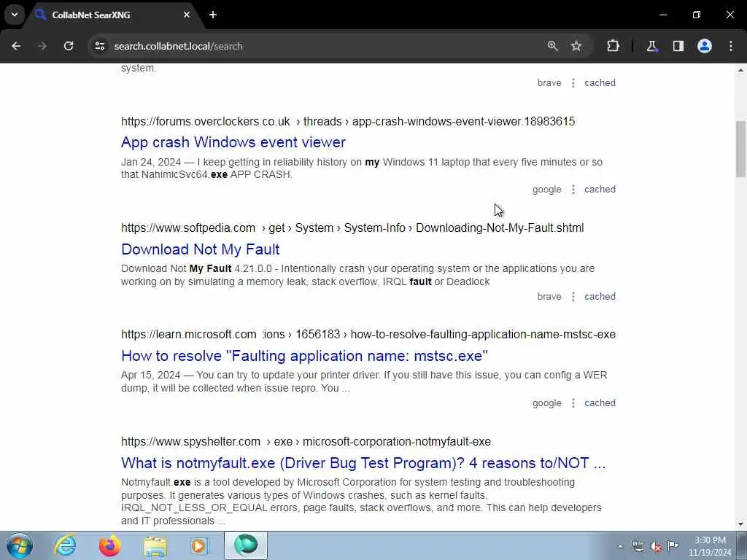Open a new browser tab
Viewport: 747px width, 560px height.
(x=213, y=15)
